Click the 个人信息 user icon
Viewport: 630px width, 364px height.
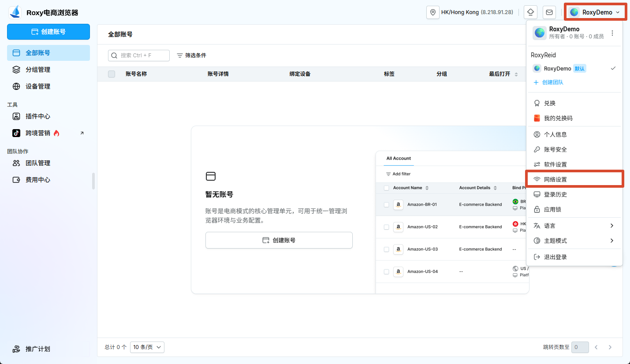[x=537, y=134]
